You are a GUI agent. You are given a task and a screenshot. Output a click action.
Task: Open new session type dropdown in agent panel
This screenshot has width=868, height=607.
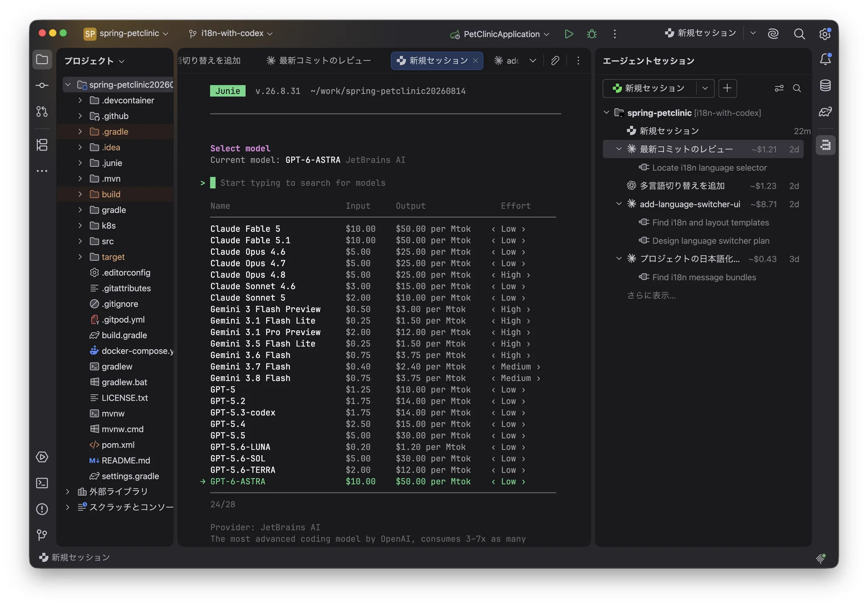[705, 88]
